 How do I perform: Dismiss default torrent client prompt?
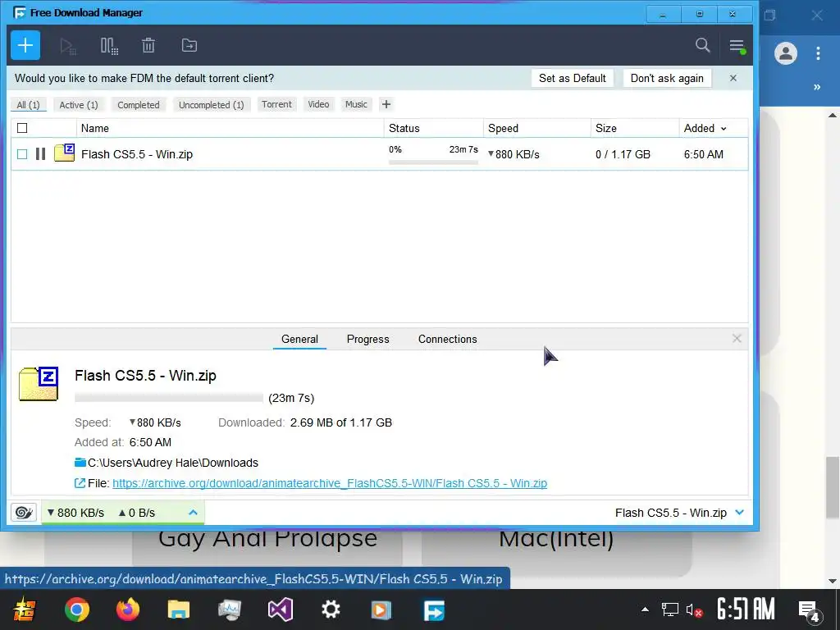tap(733, 78)
